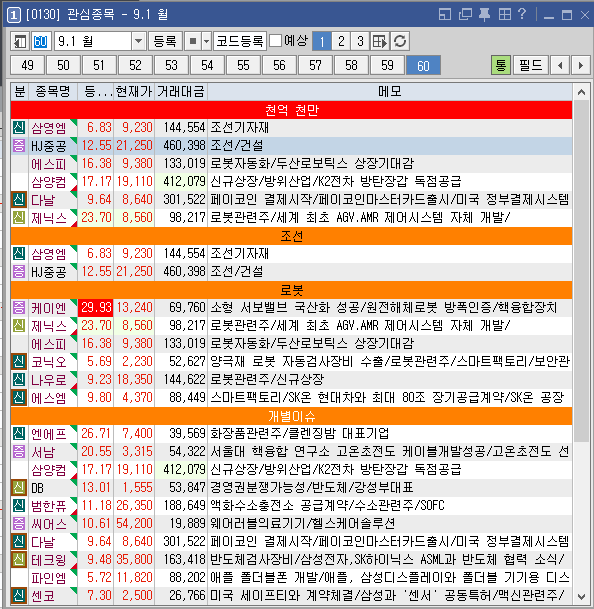
Task: Click the 신 badge on 에스엠 row
Action: pos(19,397)
